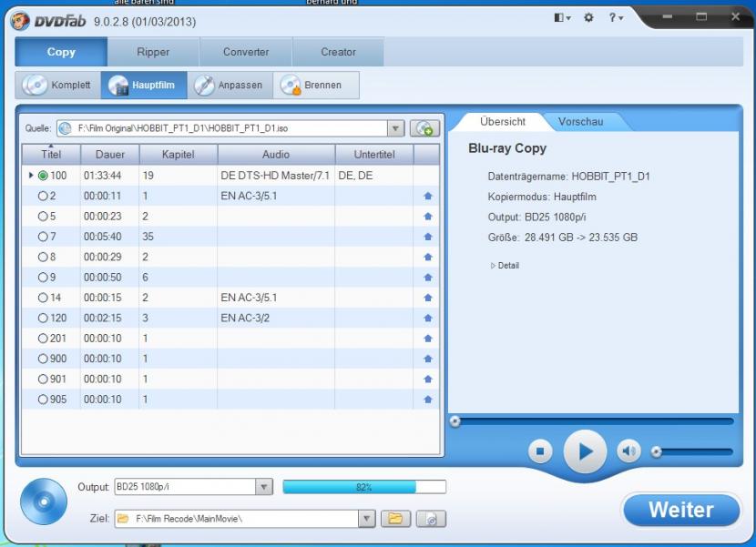
Task: Click the Kapitel column header
Action: (179, 155)
